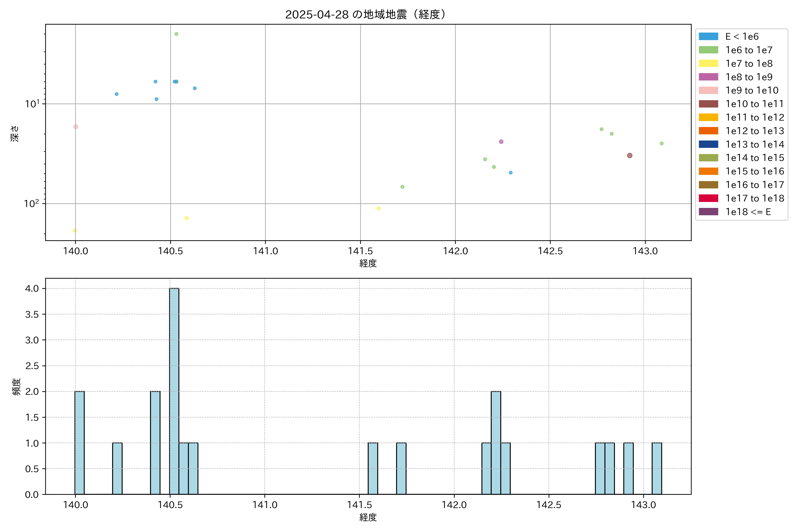Select the brown 1e10 to 1e11 swatch
This screenshot has width=798, height=532.
708,104
